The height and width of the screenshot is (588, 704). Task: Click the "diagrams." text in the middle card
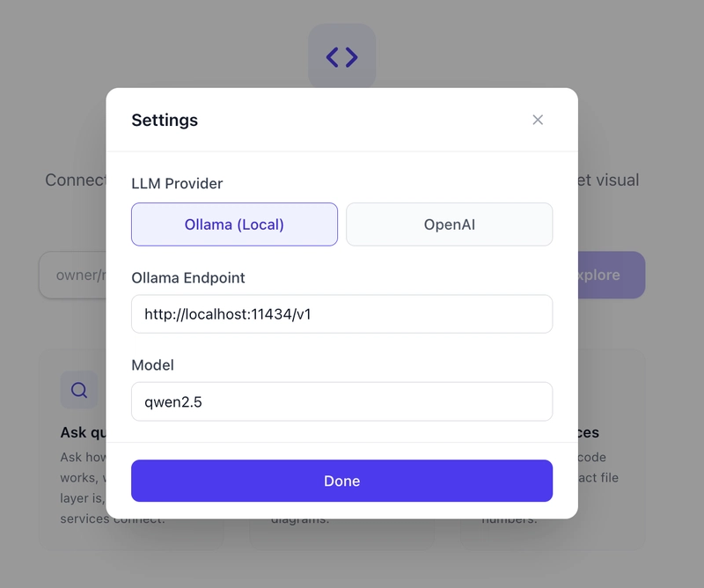click(299, 518)
